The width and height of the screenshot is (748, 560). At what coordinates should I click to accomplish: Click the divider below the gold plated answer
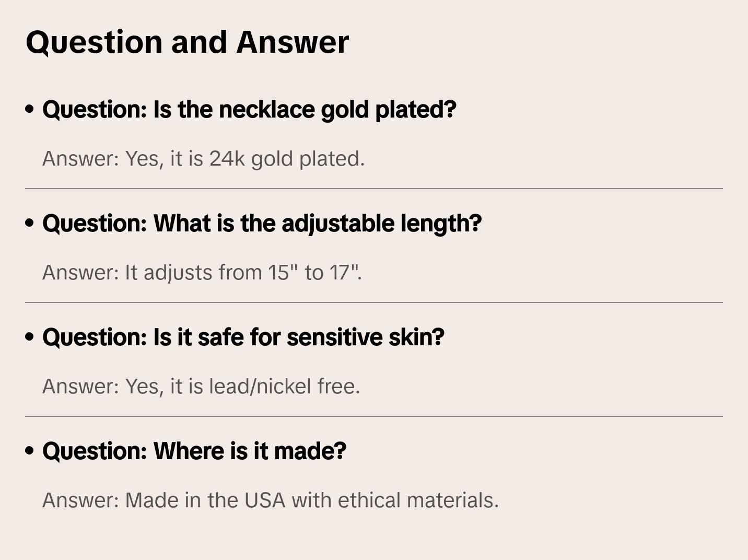click(x=373, y=189)
